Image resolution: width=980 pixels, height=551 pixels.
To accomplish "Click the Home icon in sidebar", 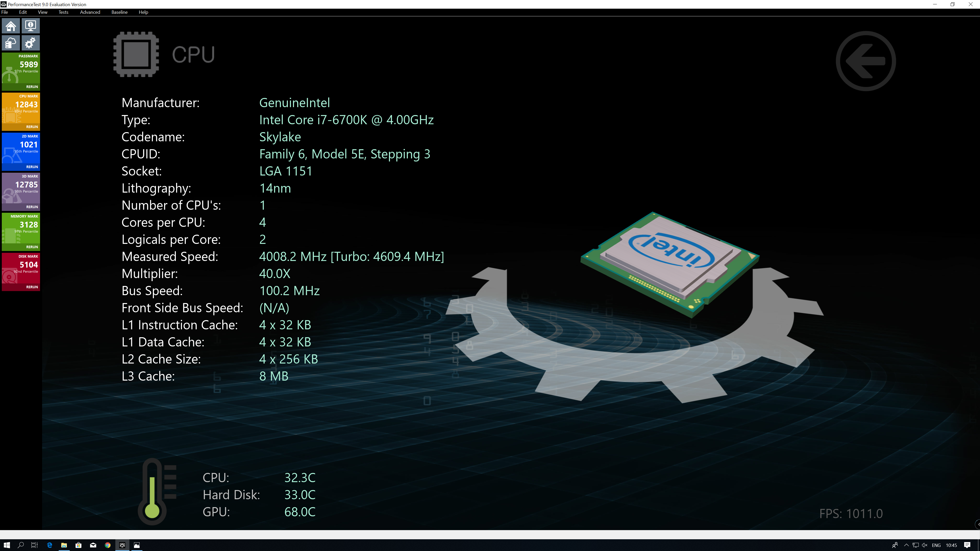I will 11,26.
